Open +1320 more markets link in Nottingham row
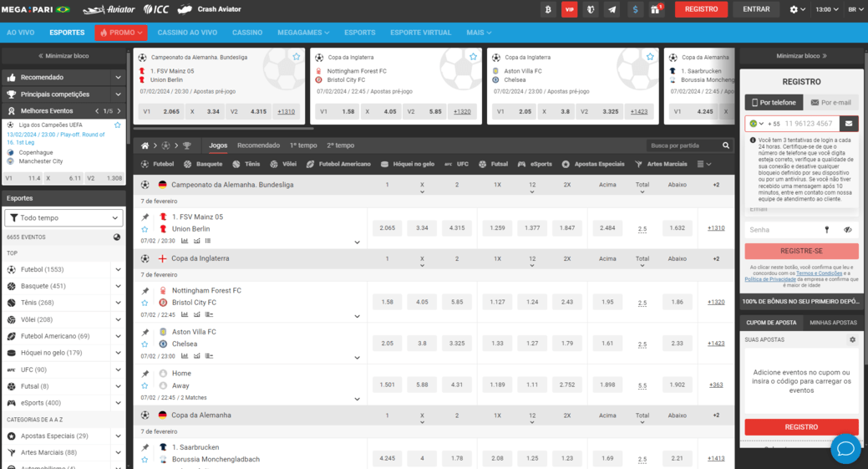The height and width of the screenshot is (469, 868). [716, 303]
